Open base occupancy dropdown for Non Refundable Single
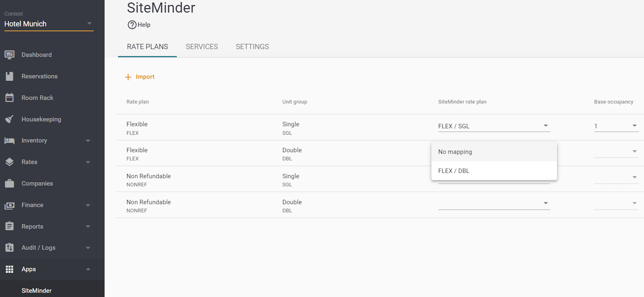The width and height of the screenshot is (644, 297). (x=616, y=177)
